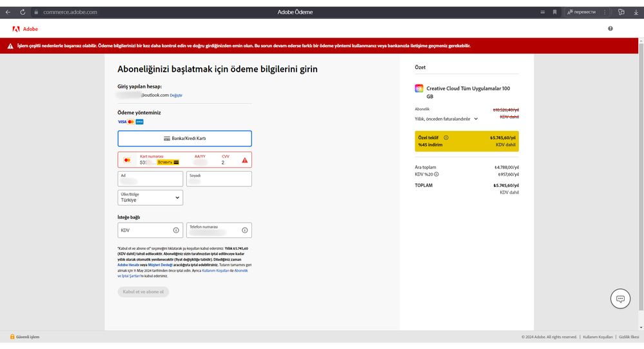
Task: Open the reader mode icon in the browser bar
Action: [543, 12]
